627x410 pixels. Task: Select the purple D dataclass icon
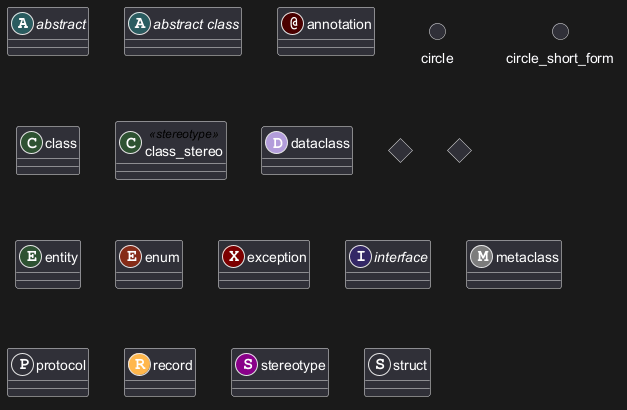(x=277, y=143)
